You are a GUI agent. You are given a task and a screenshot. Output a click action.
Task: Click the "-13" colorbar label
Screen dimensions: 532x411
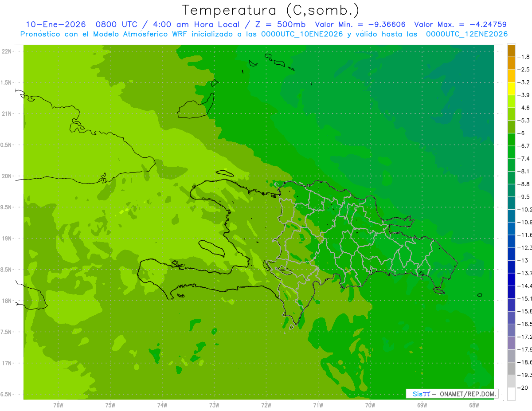point(523,261)
